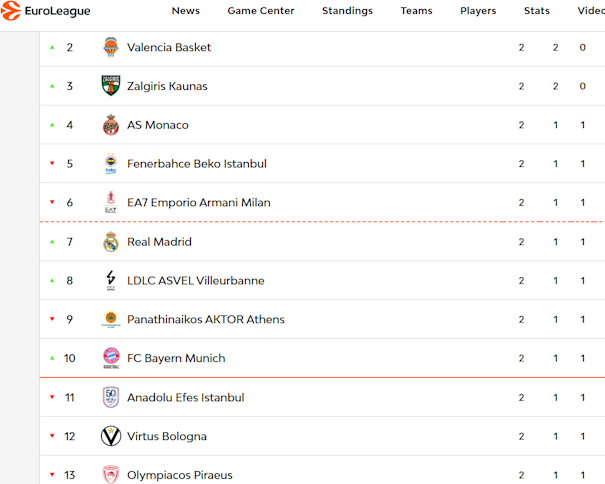Click the EuroLeague logo
This screenshot has width=605, height=484.
click(x=47, y=11)
